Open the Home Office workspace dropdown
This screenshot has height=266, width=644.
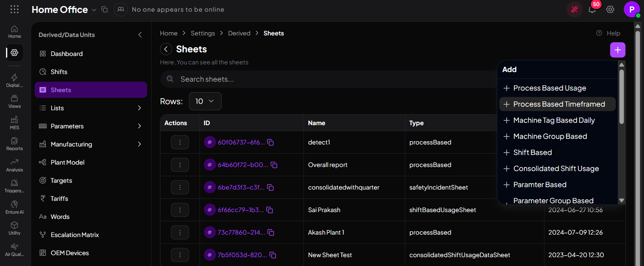(x=94, y=10)
